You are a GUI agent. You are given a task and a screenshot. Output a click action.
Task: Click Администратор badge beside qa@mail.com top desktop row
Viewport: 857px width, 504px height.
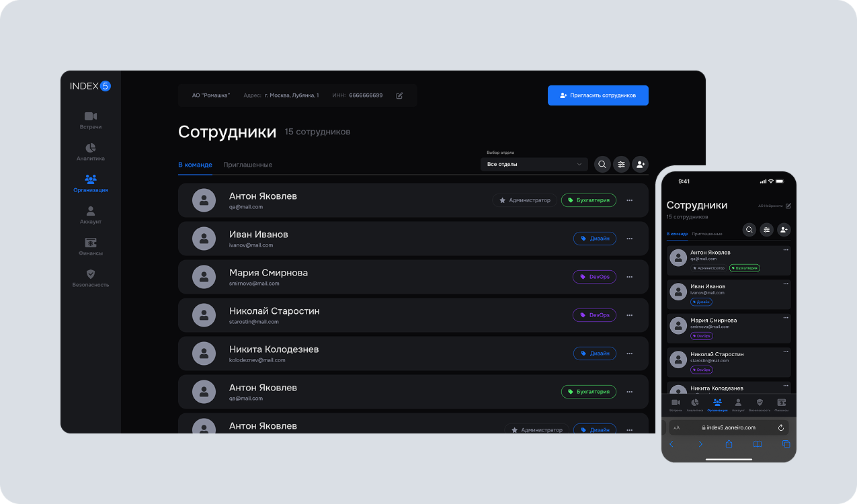point(525,200)
